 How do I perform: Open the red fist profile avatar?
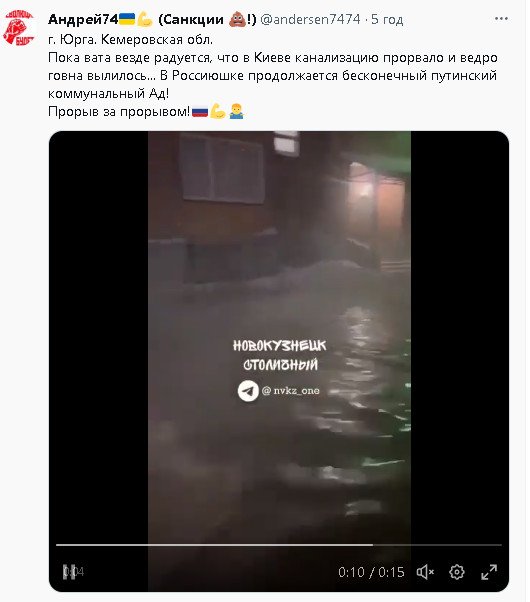tap(19, 28)
